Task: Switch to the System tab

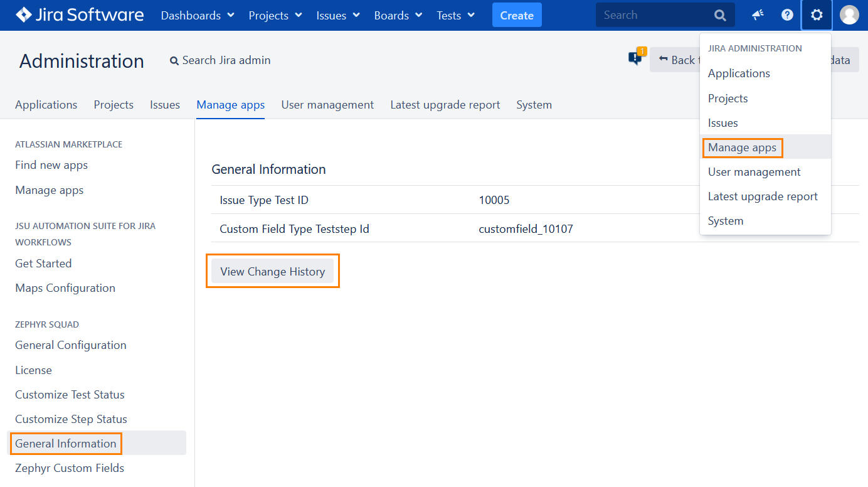Action: [534, 105]
